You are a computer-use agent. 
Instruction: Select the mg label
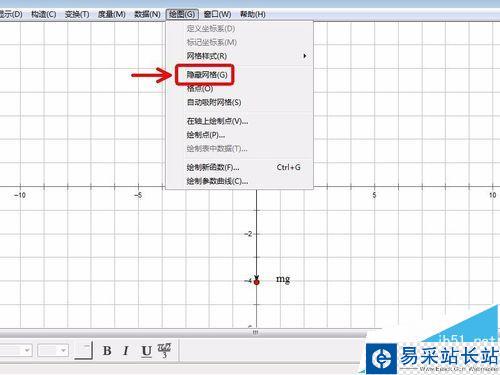coord(283,279)
